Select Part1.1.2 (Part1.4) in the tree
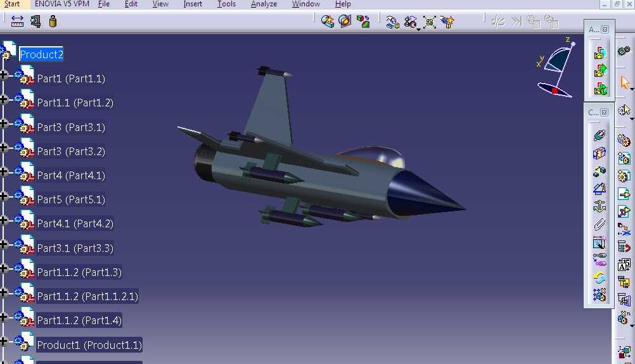This screenshot has height=364, width=635. click(x=79, y=320)
